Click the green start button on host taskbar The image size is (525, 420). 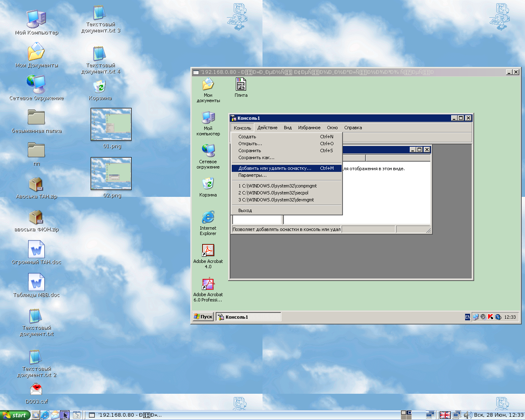point(15,415)
